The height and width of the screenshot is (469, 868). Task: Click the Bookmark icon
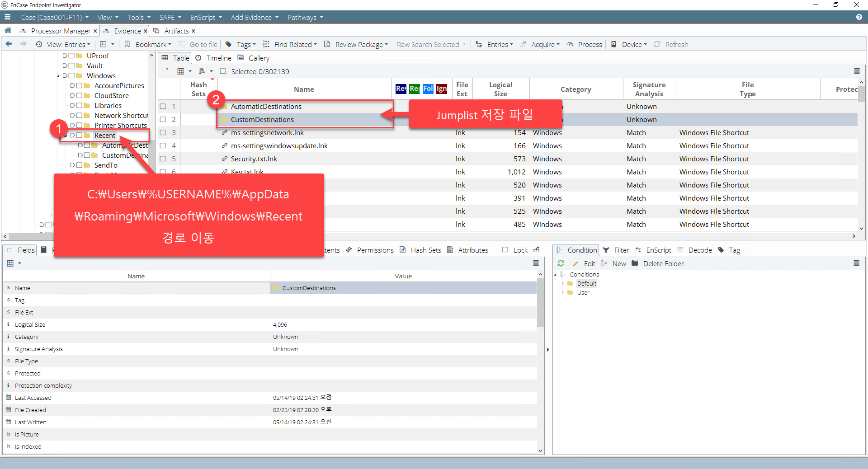127,44
